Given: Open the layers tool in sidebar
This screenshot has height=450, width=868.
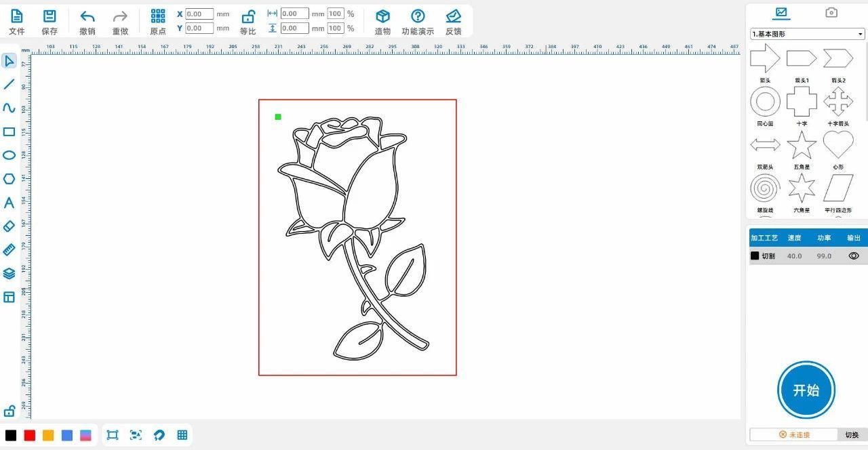Looking at the screenshot, I should pos(9,274).
